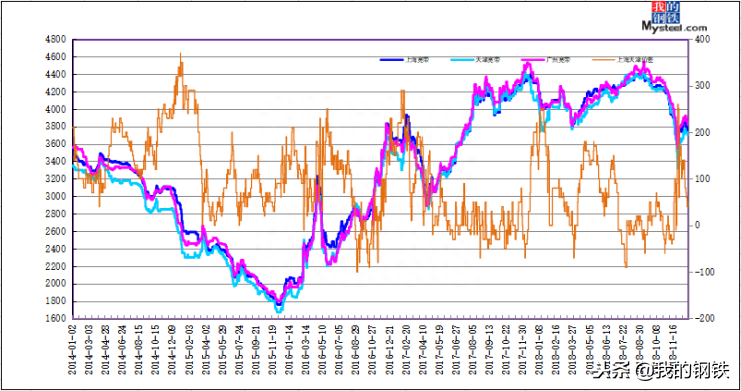This screenshot has height=391, width=741.
Task: Click left axis value 4400
Action: 55,75
